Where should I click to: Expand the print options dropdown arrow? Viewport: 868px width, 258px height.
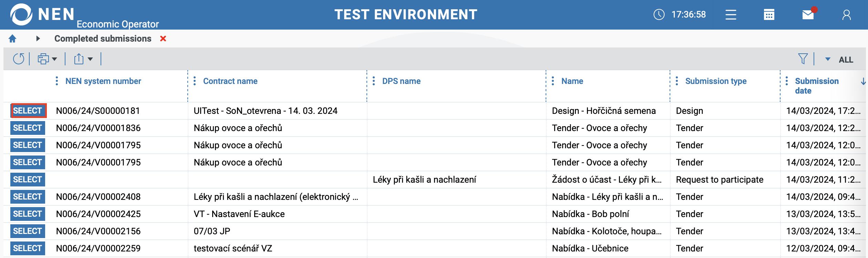54,59
